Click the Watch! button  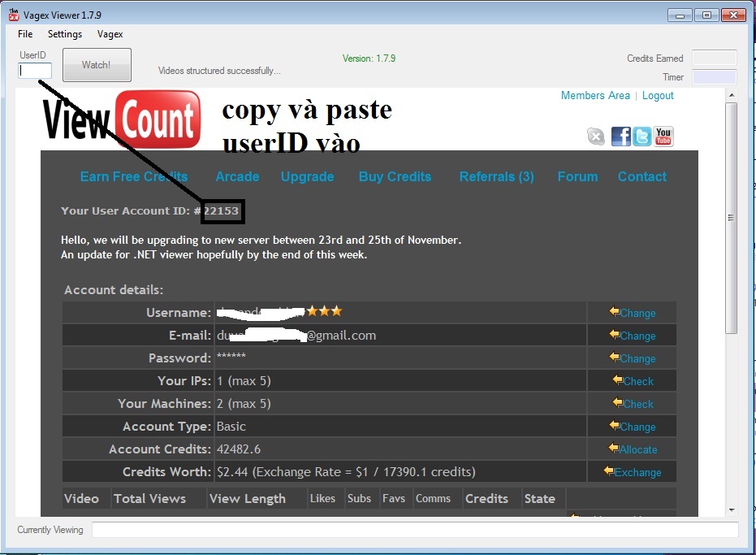97,65
